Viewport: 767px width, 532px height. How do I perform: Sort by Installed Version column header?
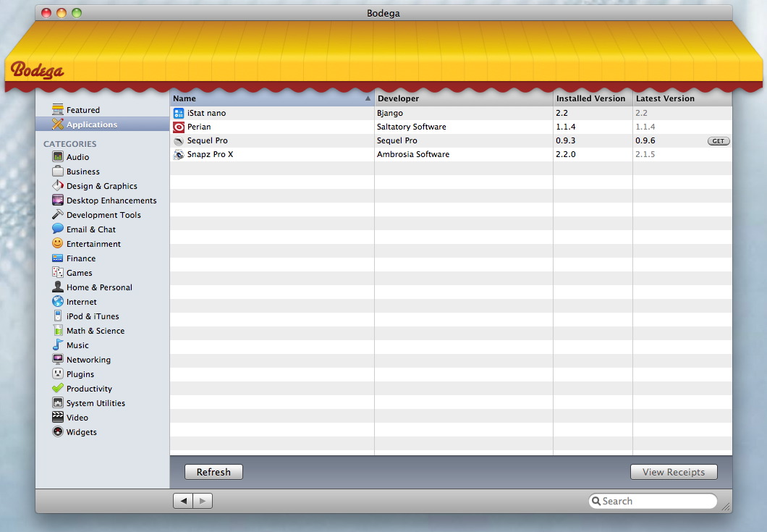pyautogui.click(x=593, y=98)
